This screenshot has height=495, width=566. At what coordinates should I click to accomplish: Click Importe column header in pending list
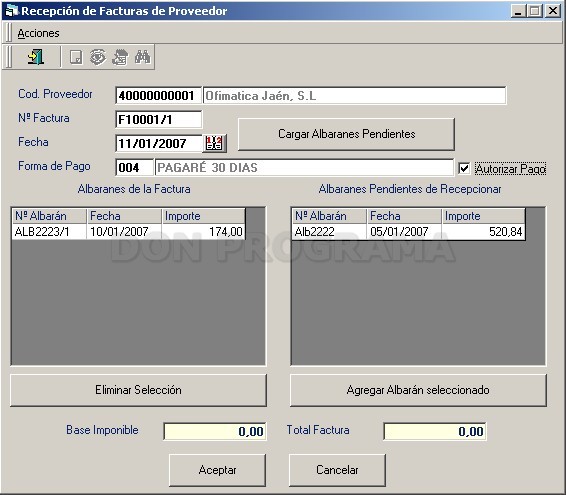point(483,216)
